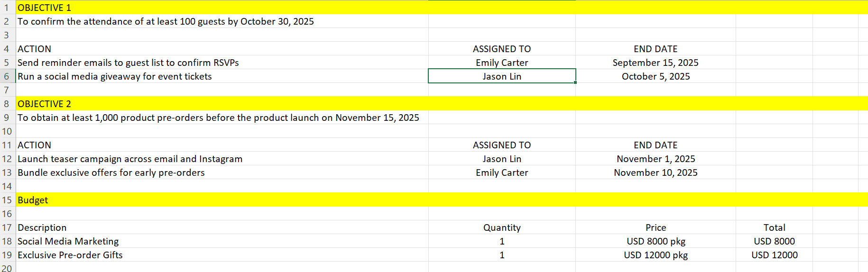Select the 'Launch teaser campaign' action cell

(130, 159)
